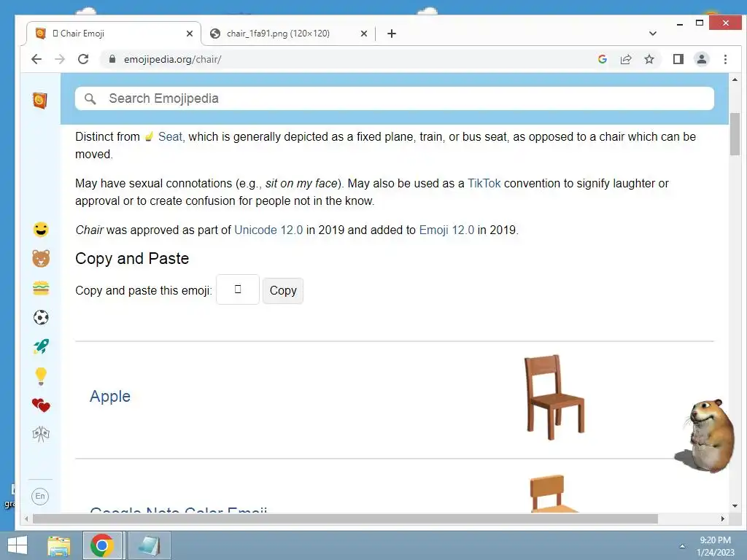The image size is (747, 560).
Task: Open Flags category in sidebar
Action: pyautogui.click(x=41, y=434)
